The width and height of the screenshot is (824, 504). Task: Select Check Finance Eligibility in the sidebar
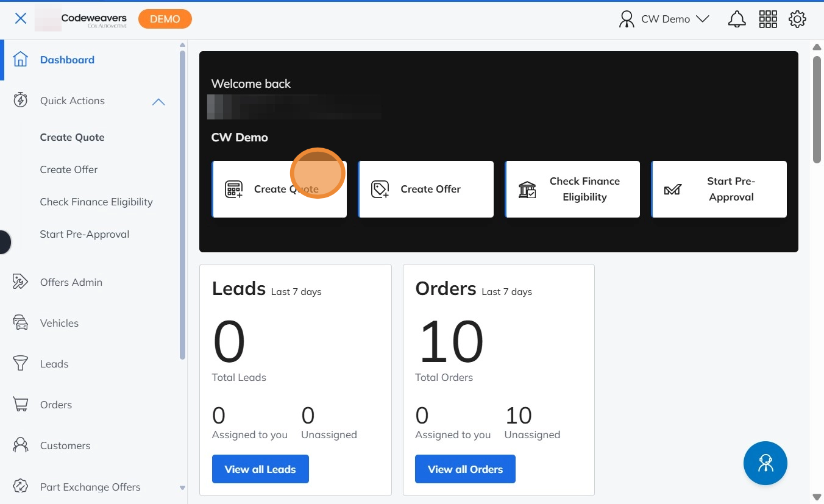coord(96,202)
